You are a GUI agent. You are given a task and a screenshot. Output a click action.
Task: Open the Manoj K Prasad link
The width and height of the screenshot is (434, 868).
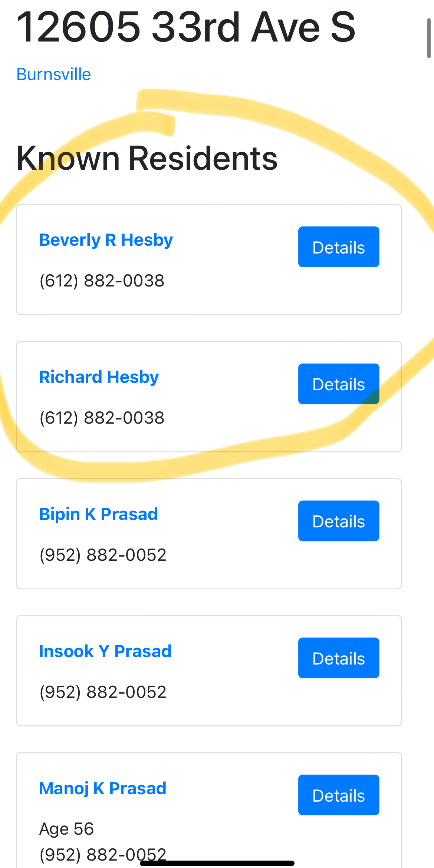coord(103,789)
